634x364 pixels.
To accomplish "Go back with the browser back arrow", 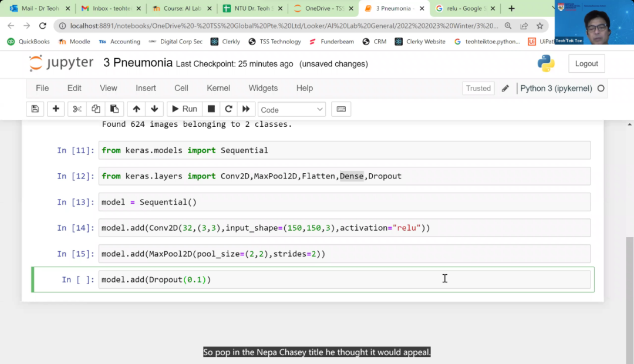I will [11, 26].
